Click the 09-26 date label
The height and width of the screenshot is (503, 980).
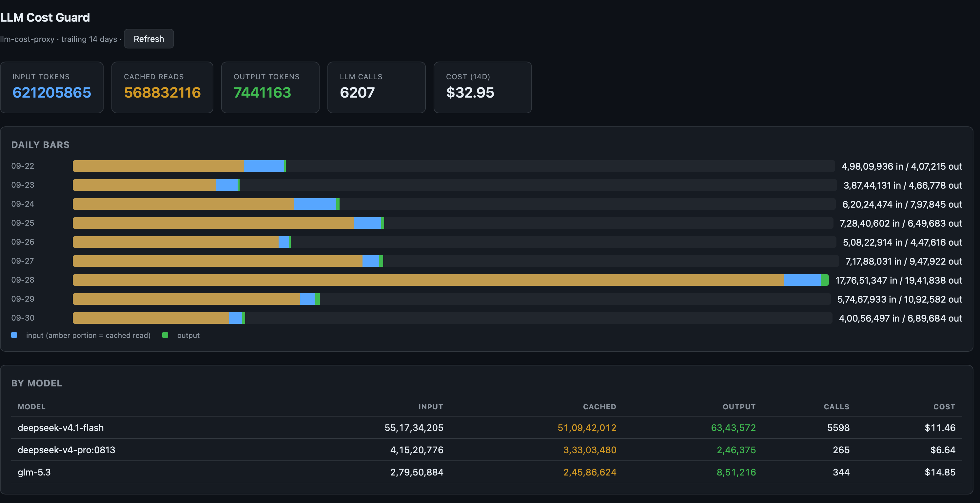pyautogui.click(x=23, y=242)
